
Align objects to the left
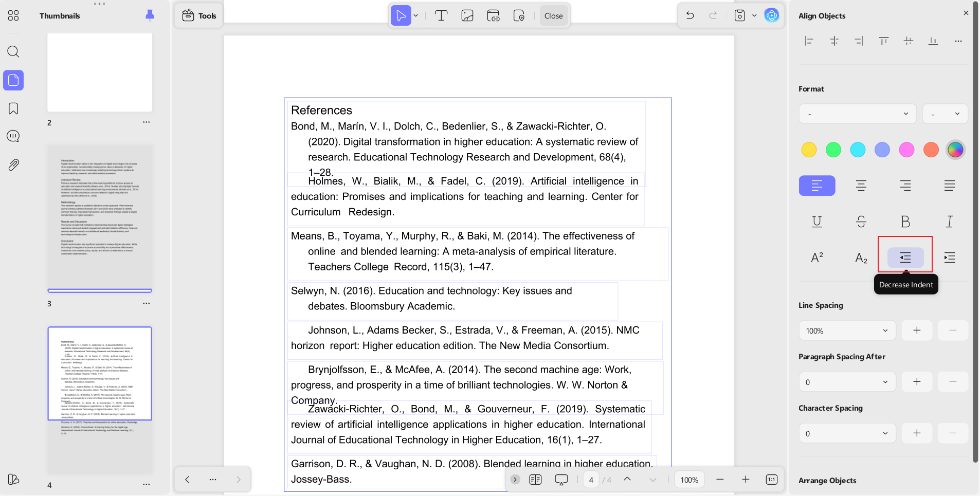click(809, 41)
